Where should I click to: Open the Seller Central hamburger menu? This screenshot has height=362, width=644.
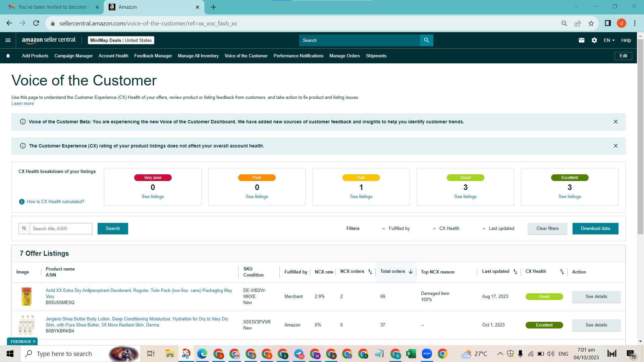tap(8, 40)
